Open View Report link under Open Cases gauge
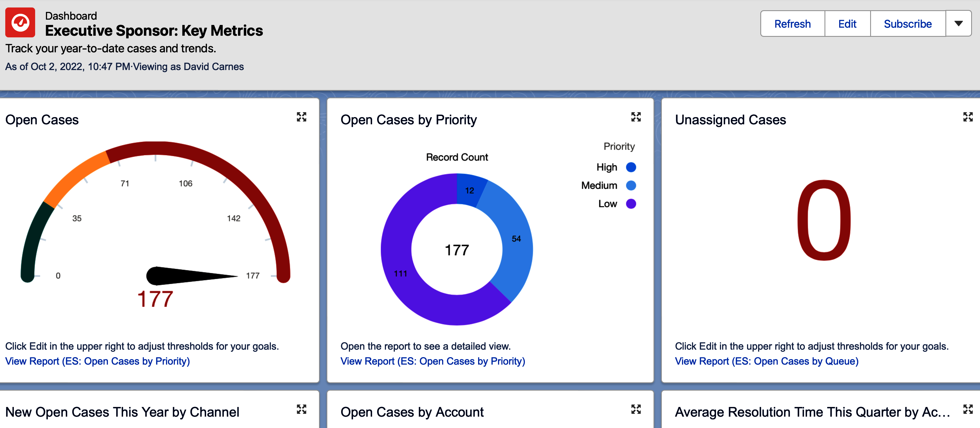 tap(97, 361)
